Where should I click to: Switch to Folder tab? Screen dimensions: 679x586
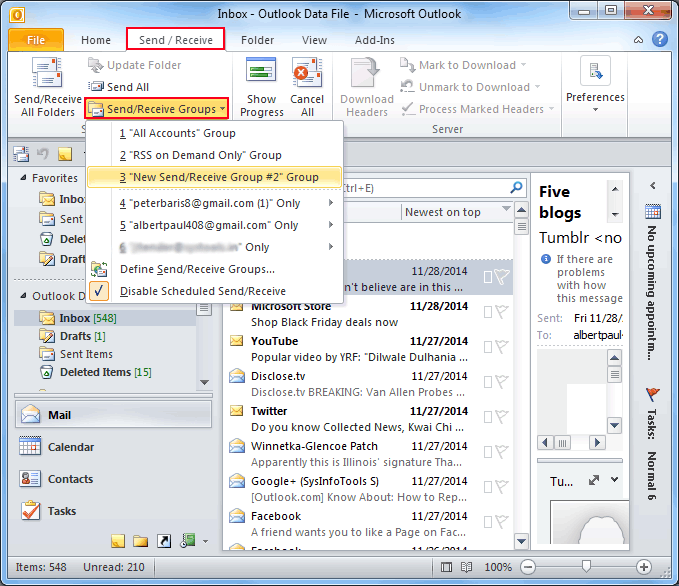tap(257, 40)
